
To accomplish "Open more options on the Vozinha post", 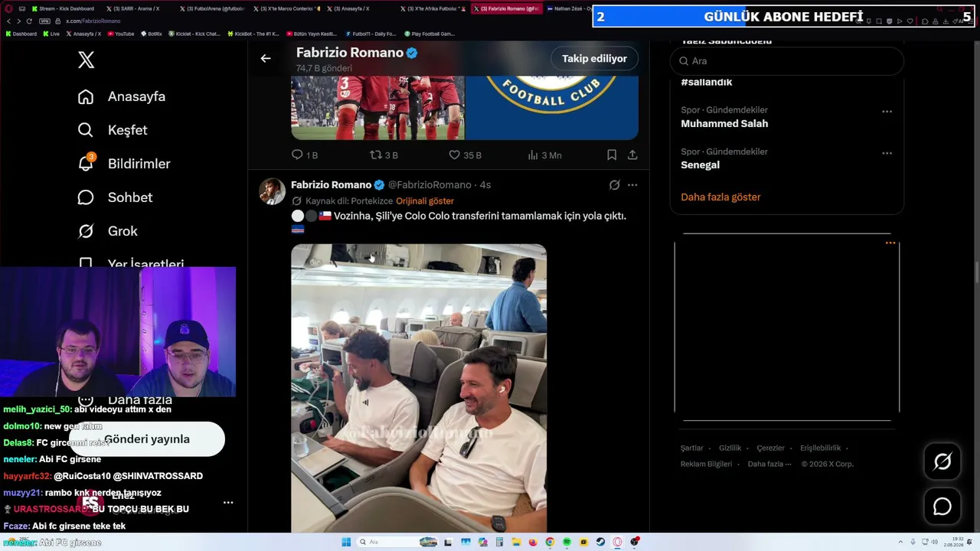I will tap(632, 185).
